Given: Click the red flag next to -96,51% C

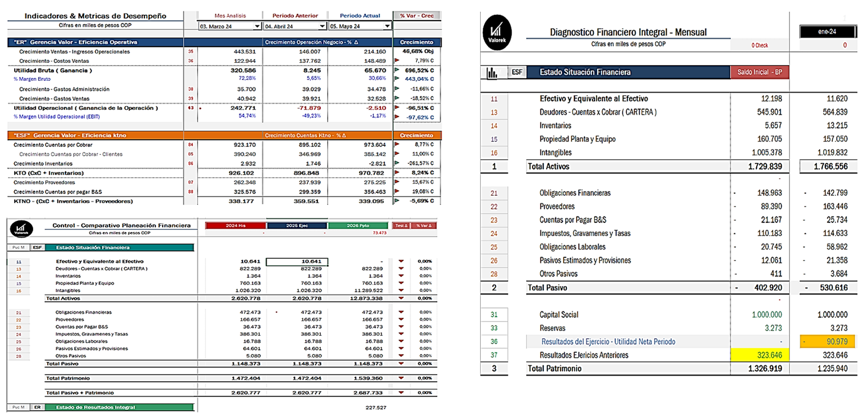Looking at the screenshot, I should (x=397, y=107).
